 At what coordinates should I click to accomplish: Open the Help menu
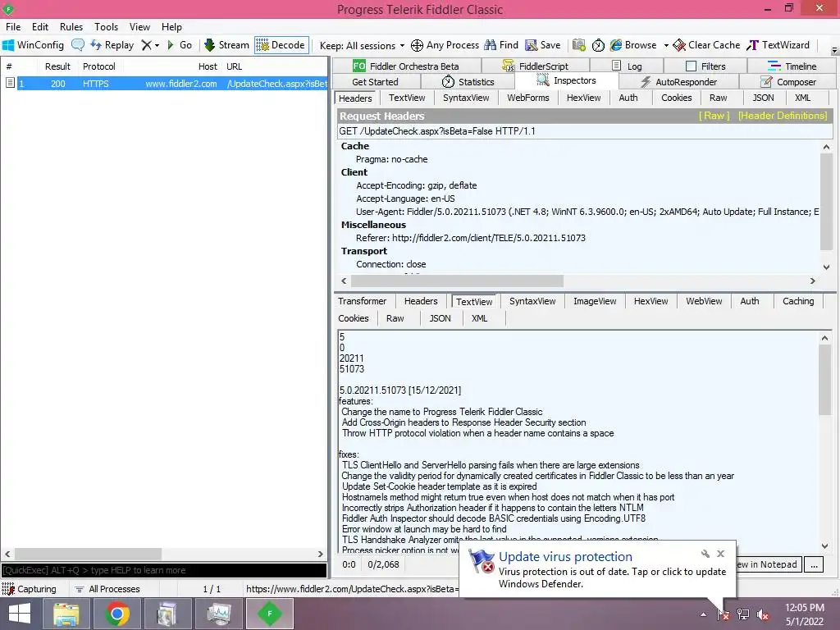171,27
